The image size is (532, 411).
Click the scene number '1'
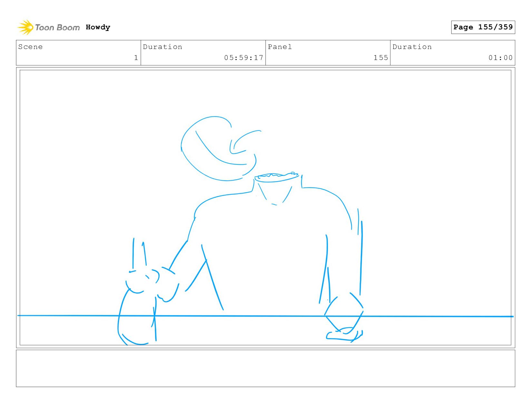[136, 58]
